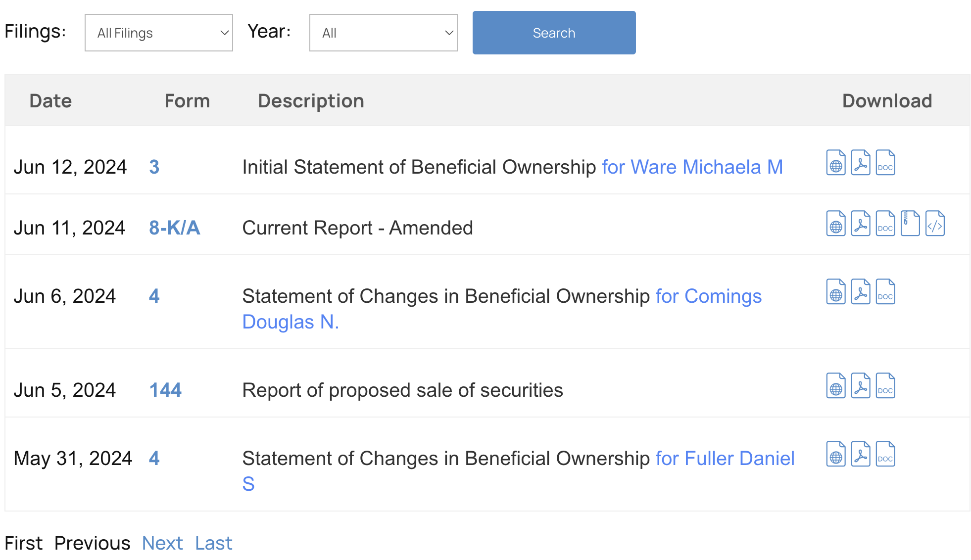Image resolution: width=971 pixels, height=560 pixels.
Task: Open HTML version of 8-K/A filing
Action: tap(836, 224)
